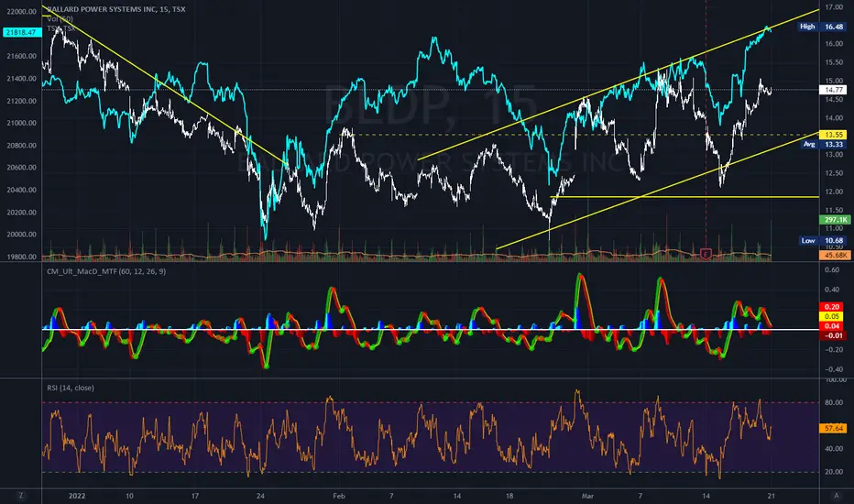Click the Feb label on time axis
Image resolution: width=854 pixels, height=504 pixels.
[x=339, y=496]
